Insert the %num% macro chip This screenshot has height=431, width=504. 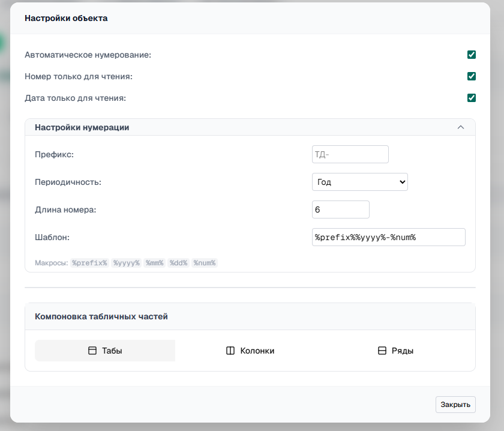click(x=205, y=263)
